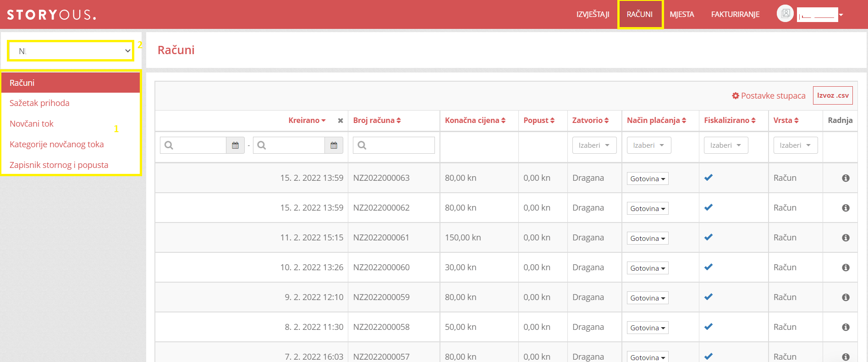
Task: Click the start date search field
Action: coord(193,145)
